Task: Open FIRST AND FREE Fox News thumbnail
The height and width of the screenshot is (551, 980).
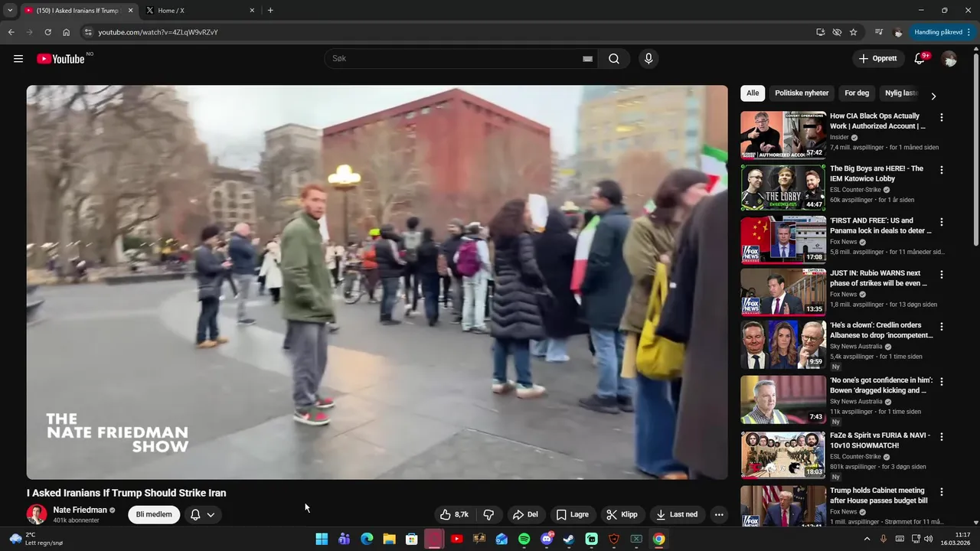Action: click(x=782, y=240)
